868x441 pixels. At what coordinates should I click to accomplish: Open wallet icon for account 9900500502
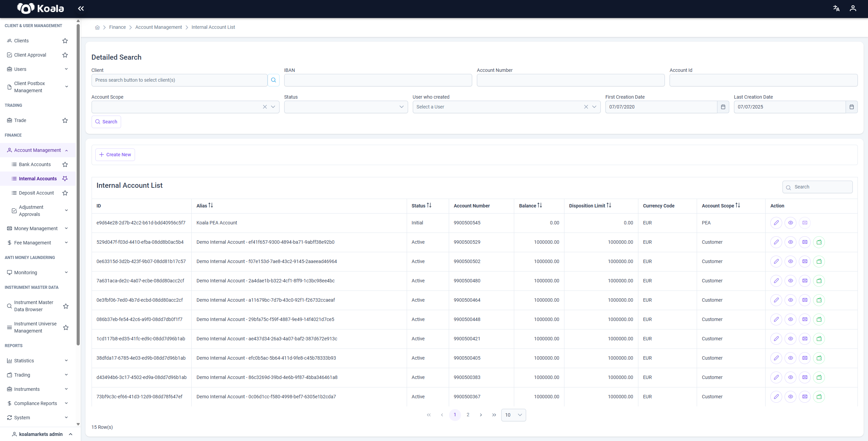coord(819,261)
